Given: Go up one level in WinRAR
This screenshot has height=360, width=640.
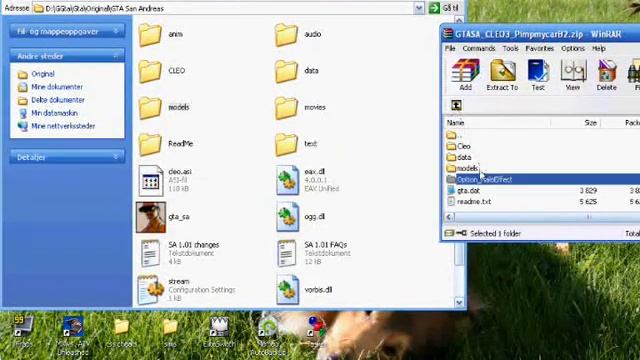Looking at the screenshot, I should 456,105.
